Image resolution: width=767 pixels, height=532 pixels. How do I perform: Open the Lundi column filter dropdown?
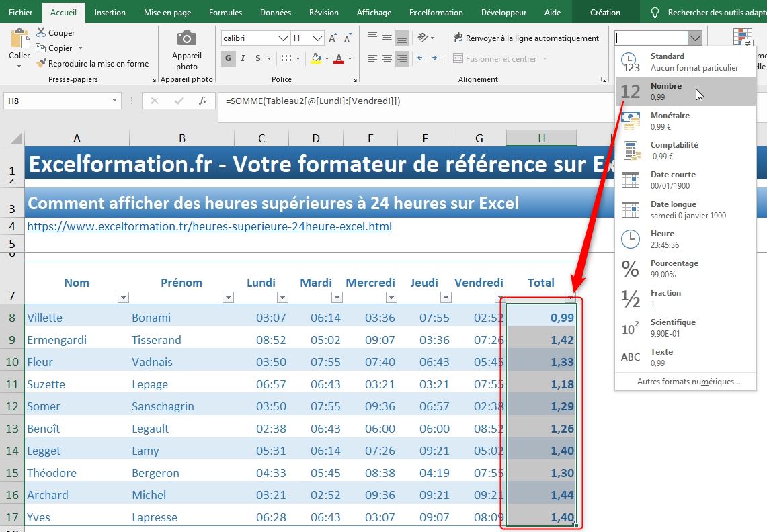click(282, 297)
